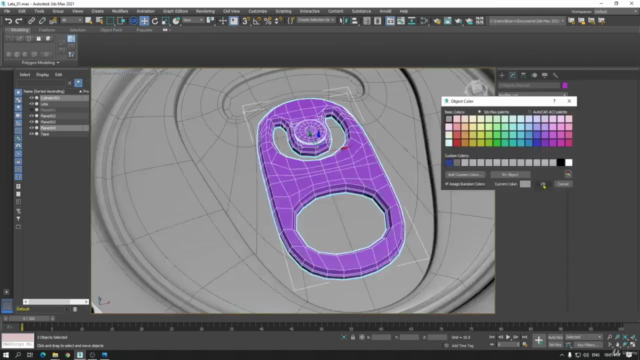Select the Unlink Selection tool
This screenshot has height=360, width=640.
[42, 21]
